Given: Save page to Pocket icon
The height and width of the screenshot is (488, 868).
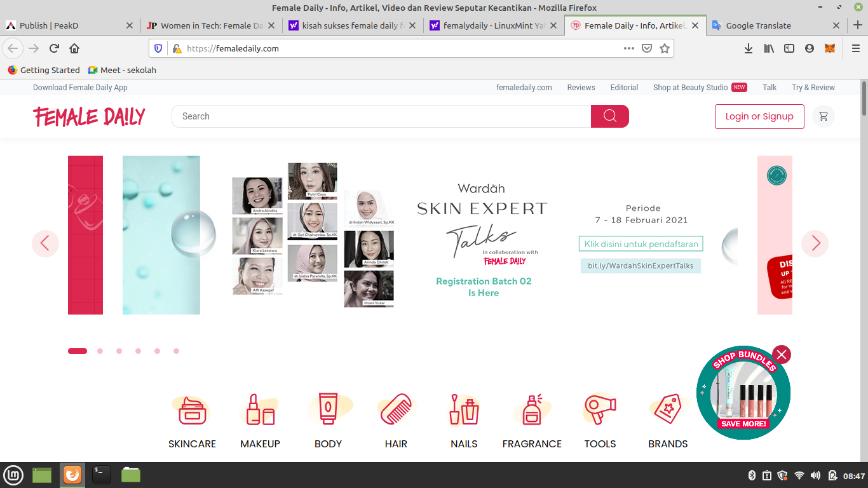Looking at the screenshot, I should click(x=647, y=48).
